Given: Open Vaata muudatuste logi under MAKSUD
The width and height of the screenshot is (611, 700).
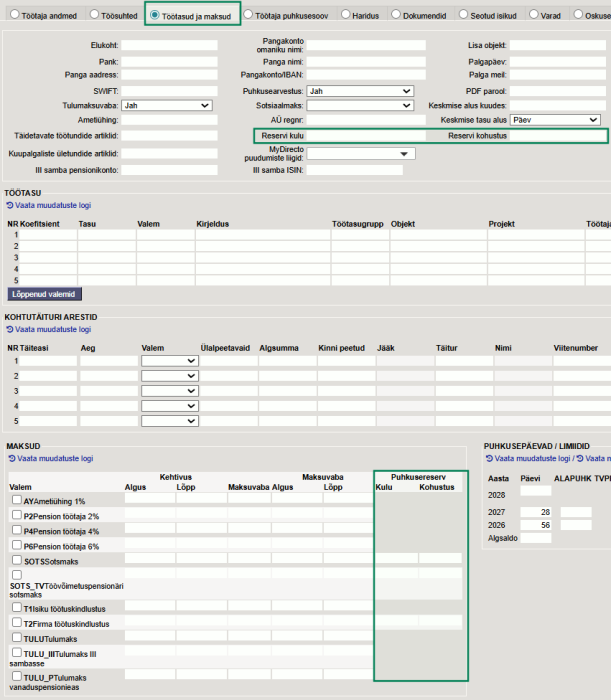Looking at the screenshot, I should (x=55, y=458).
